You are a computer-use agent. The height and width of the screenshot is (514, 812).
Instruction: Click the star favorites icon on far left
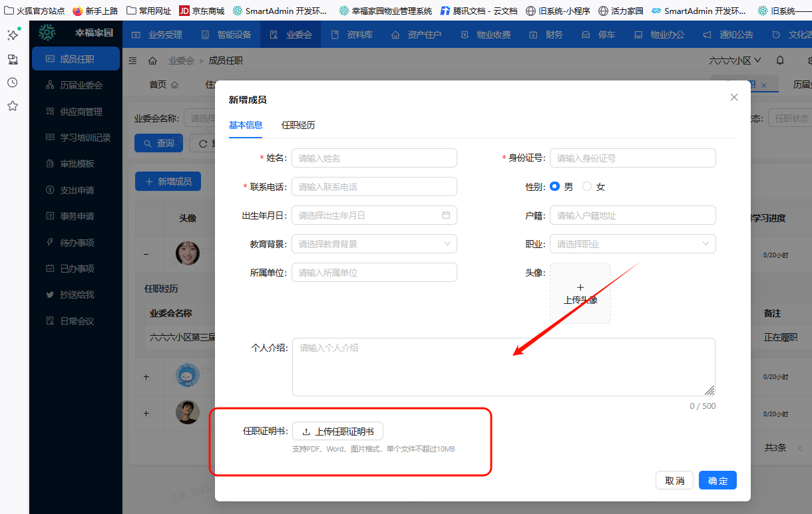pyautogui.click(x=12, y=104)
